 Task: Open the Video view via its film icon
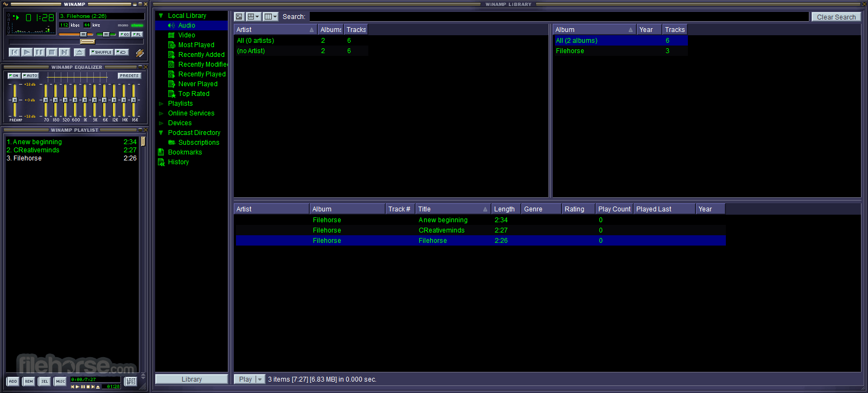click(x=171, y=35)
